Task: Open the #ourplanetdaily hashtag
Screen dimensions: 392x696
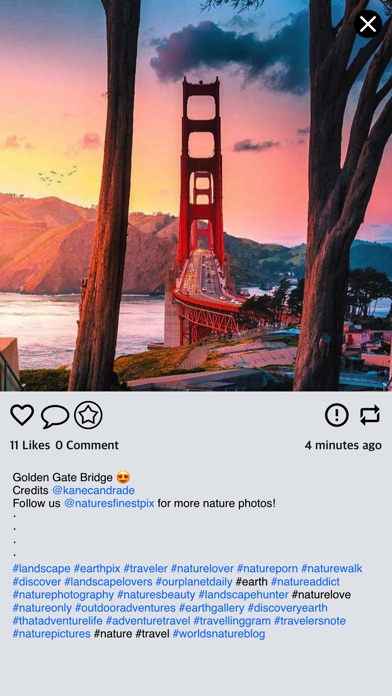Action: [194, 581]
